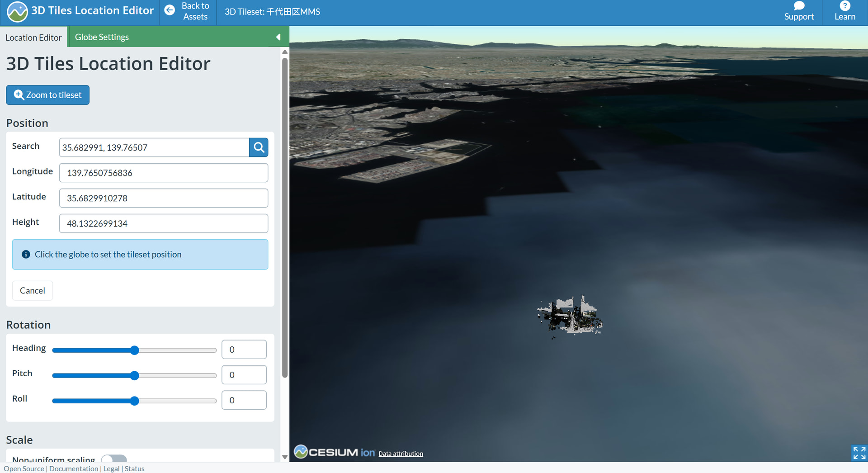Click the Back to Assets label
Image resolution: width=868 pixels, height=473 pixels.
[x=195, y=11]
